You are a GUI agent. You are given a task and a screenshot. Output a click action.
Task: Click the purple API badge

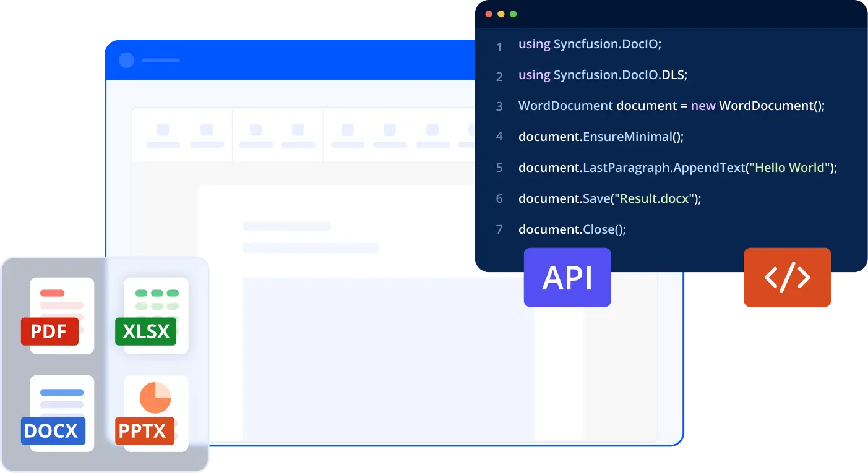coord(567,278)
